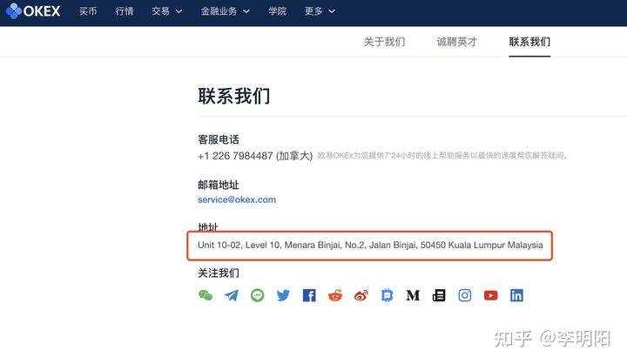Expand the 交易 dropdown menu
The height and width of the screenshot is (364, 627).
[x=166, y=11]
